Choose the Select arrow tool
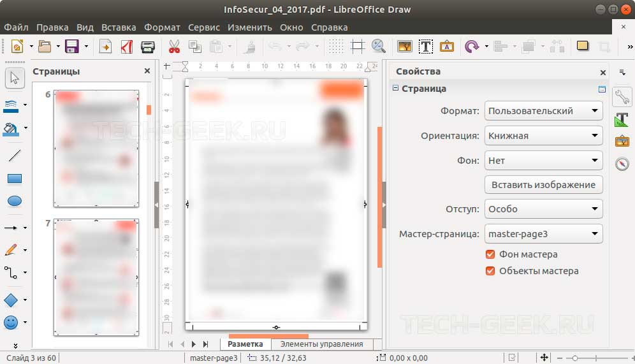Screen dimensions: 635x364 click(x=15, y=78)
